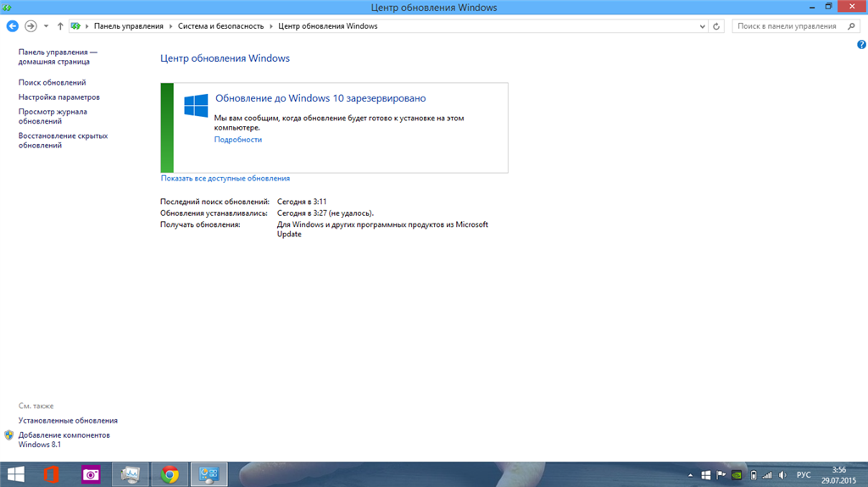Restore down the window
868x487 pixels.
point(828,7)
